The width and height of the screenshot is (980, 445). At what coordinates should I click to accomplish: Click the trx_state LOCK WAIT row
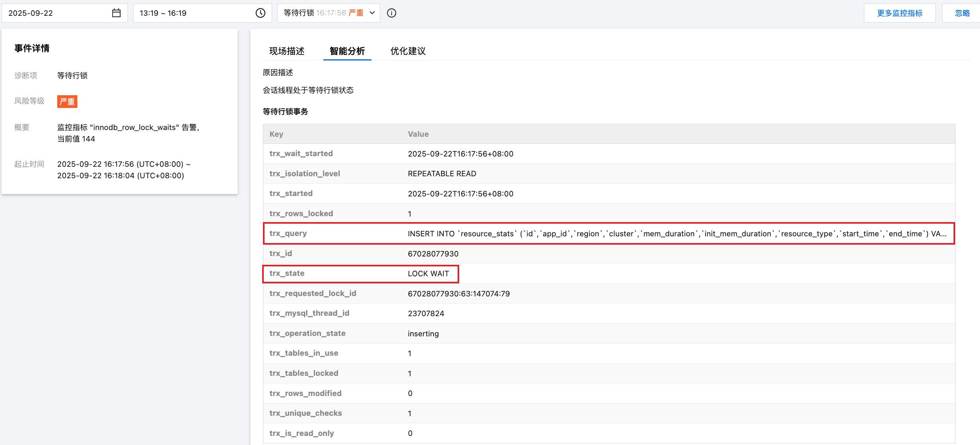(428, 273)
